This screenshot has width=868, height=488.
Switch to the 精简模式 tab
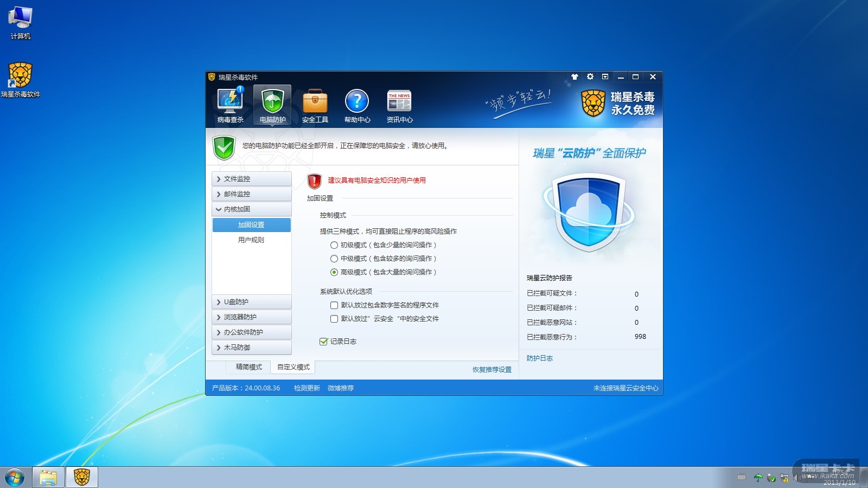pyautogui.click(x=249, y=367)
